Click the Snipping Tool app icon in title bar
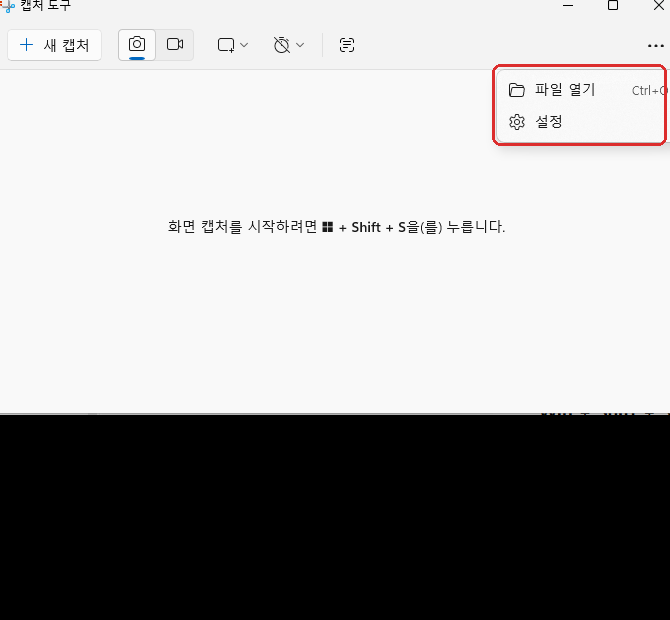Screen dimensions: 670x620 (x=7, y=6)
